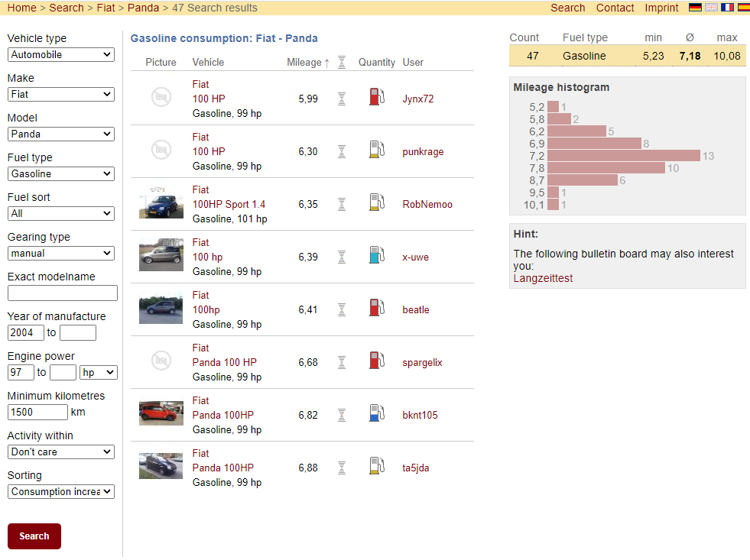Click the no-picture placeholder for spargelix's car
The height and width of the screenshot is (560, 750).
(x=161, y=361)
